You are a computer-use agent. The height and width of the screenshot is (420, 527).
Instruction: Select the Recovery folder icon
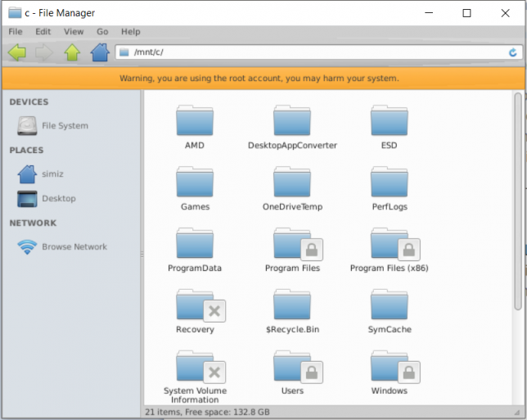coord(195,305)
